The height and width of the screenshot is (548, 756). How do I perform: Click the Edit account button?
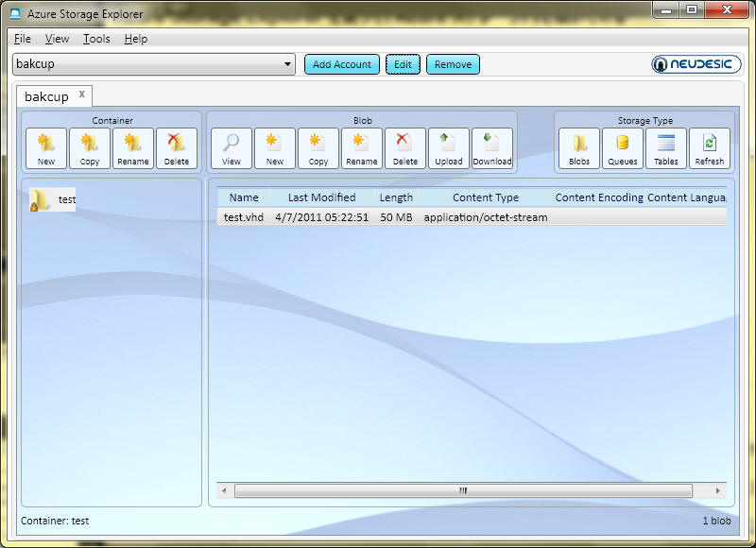click(x=403, y=64)
